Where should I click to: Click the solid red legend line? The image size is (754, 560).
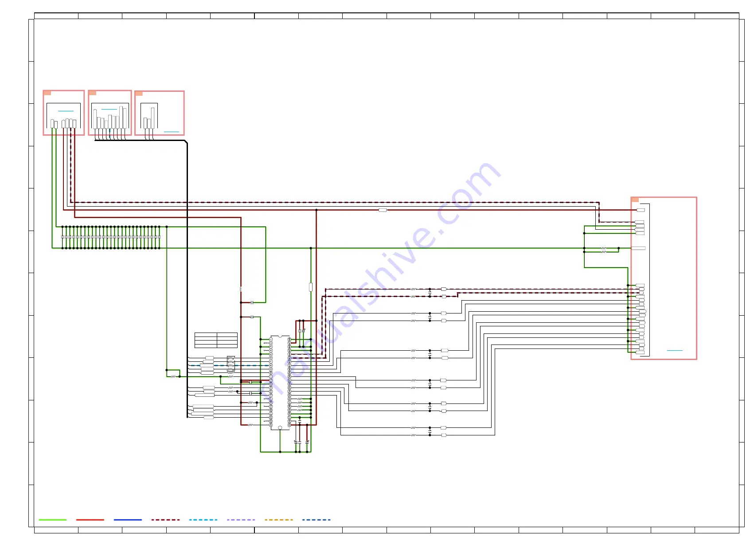click(90, 520)
